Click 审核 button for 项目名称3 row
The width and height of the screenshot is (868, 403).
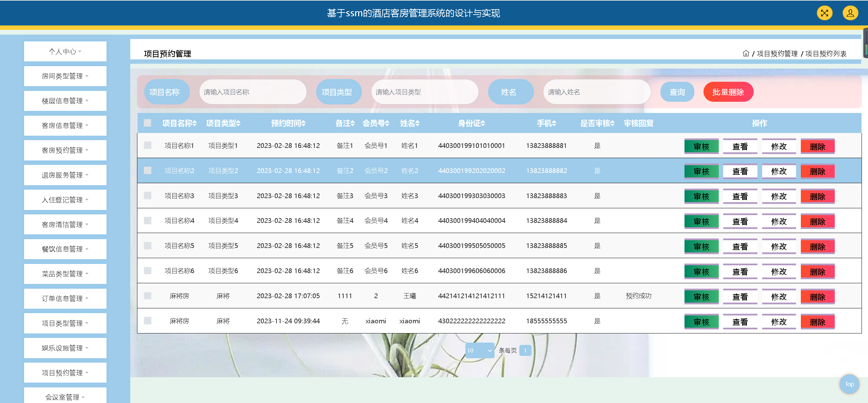[x=701, y=196]
